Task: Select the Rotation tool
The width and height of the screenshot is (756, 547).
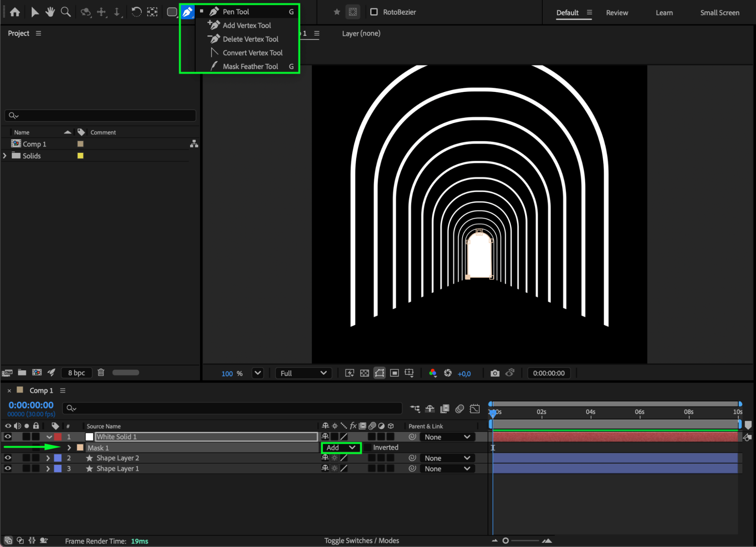Action: pyautogui.click(x=136, y=12)
